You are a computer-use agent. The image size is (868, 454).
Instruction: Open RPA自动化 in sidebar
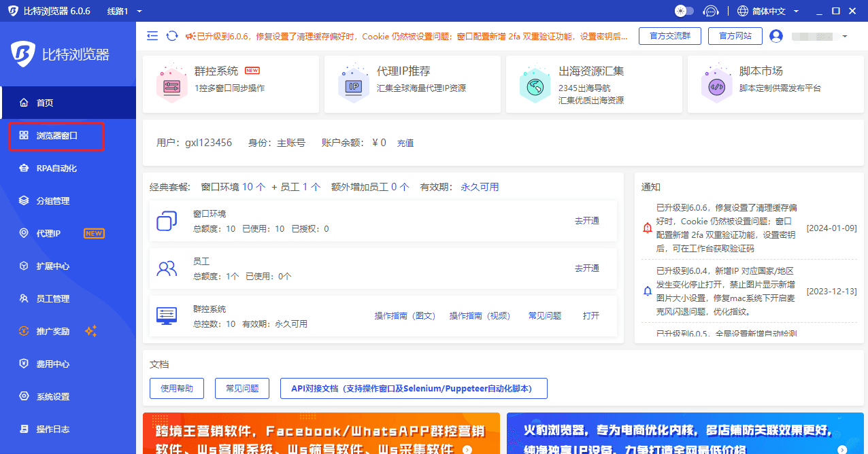(x=68, y=168)
